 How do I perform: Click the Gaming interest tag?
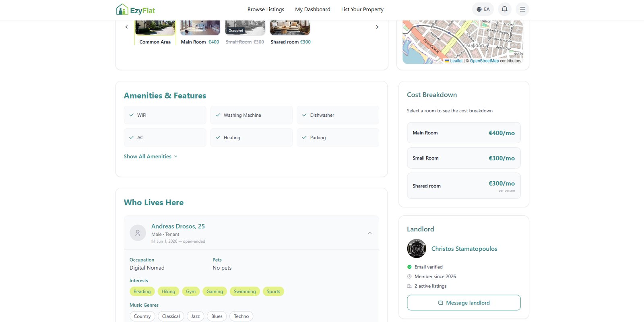pos(215,291)
